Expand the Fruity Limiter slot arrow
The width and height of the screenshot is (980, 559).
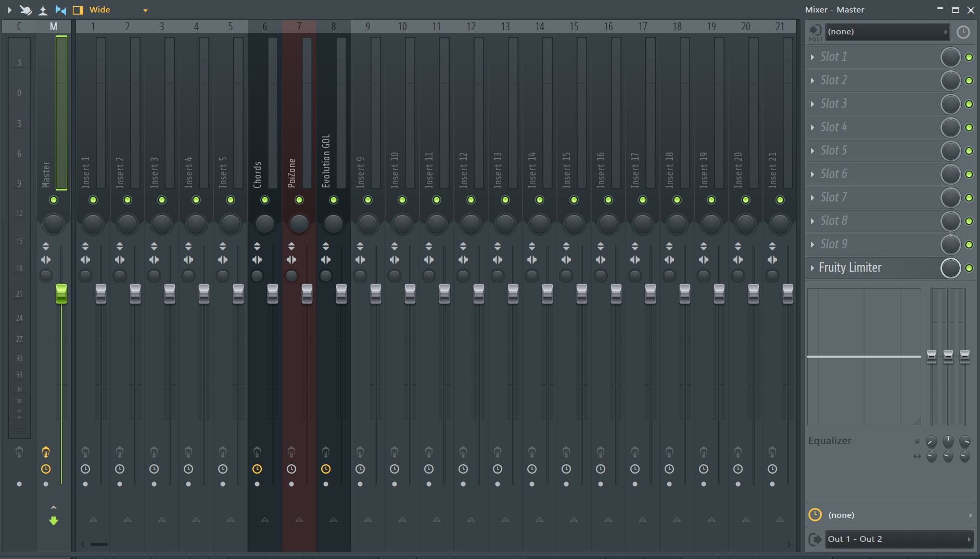click(x=812, y=268)
